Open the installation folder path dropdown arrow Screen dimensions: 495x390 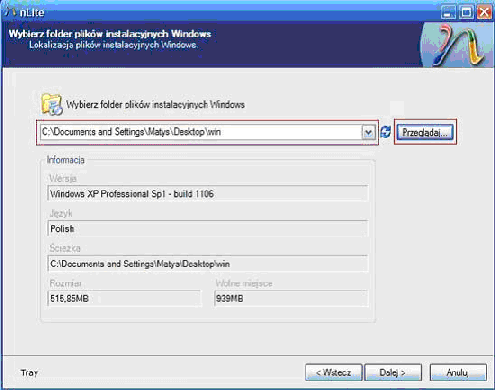[x=368, y=132]
